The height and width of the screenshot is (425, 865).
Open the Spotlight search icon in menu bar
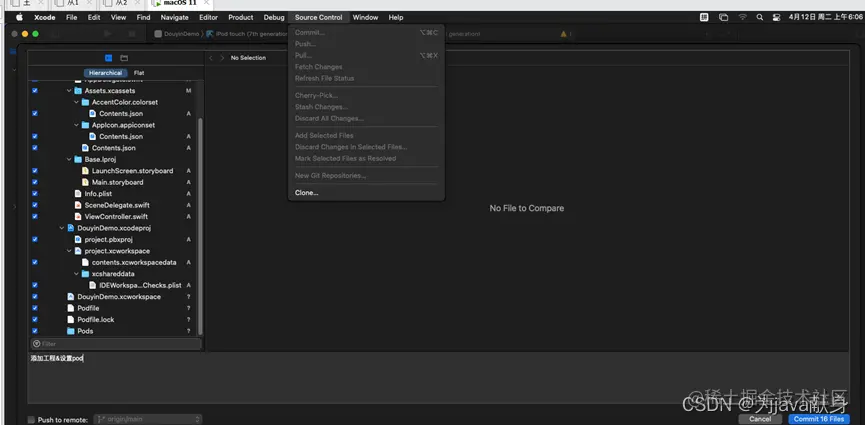click(x=760, y=17)
